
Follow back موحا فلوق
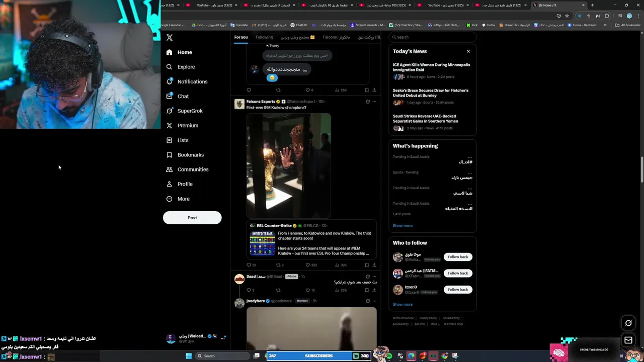(458, 257)
